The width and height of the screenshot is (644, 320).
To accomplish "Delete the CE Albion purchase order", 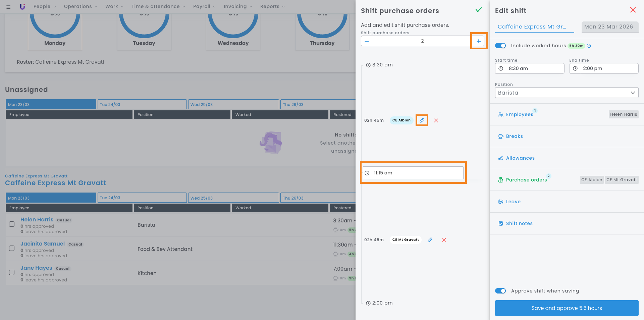I will tap(436, 120).
